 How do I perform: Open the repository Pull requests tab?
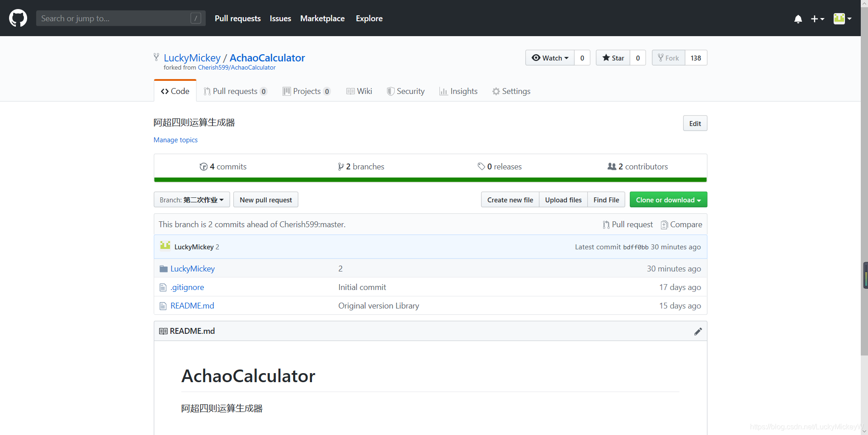point(235,91)
